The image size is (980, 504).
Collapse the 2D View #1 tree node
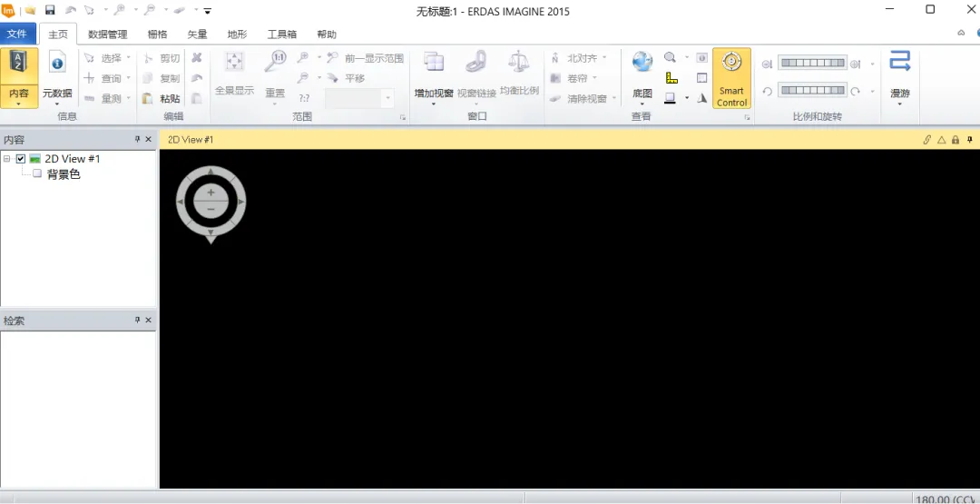7,159
